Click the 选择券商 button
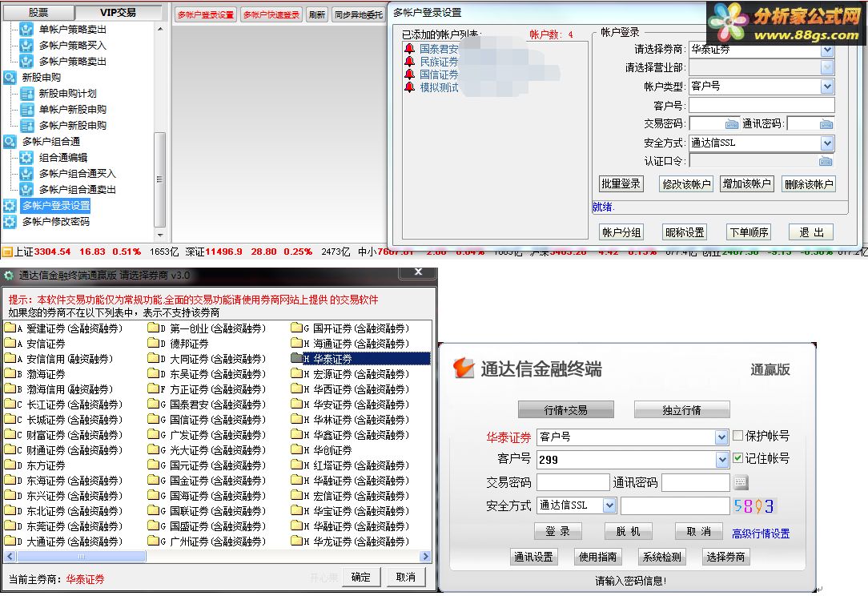Viewport: 868px width, 596px height. pyautogui.click(x=725, y=556)
